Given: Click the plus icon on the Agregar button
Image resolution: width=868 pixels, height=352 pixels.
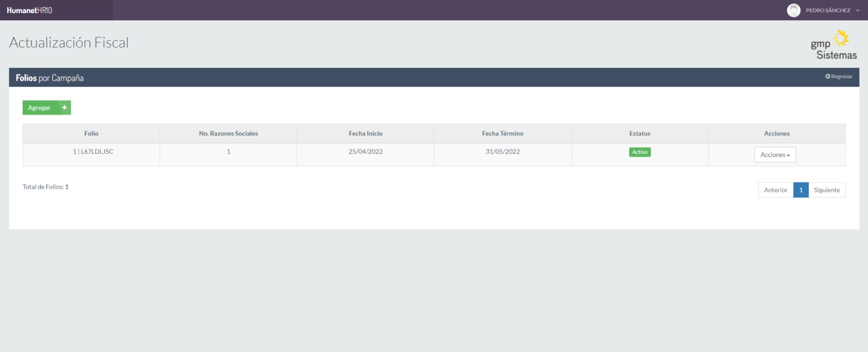Looking at the screenshot, I should coord(64,108).
